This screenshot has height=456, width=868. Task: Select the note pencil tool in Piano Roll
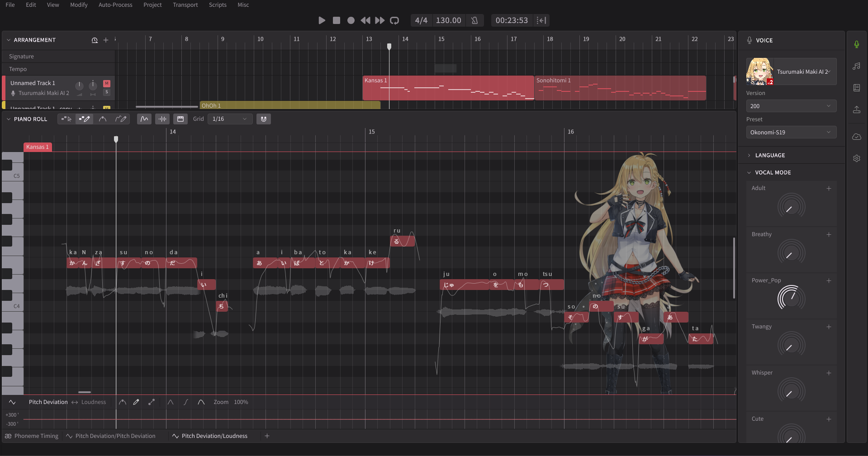coord(84,119)
